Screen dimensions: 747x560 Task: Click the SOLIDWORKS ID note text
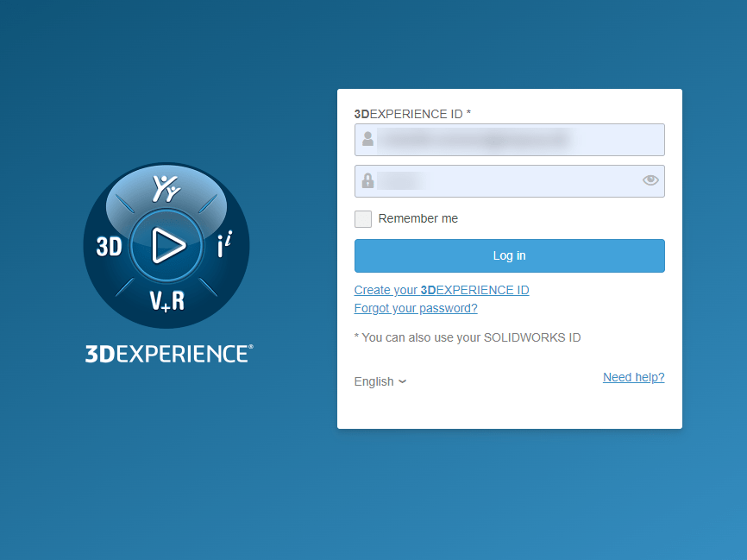468,337
